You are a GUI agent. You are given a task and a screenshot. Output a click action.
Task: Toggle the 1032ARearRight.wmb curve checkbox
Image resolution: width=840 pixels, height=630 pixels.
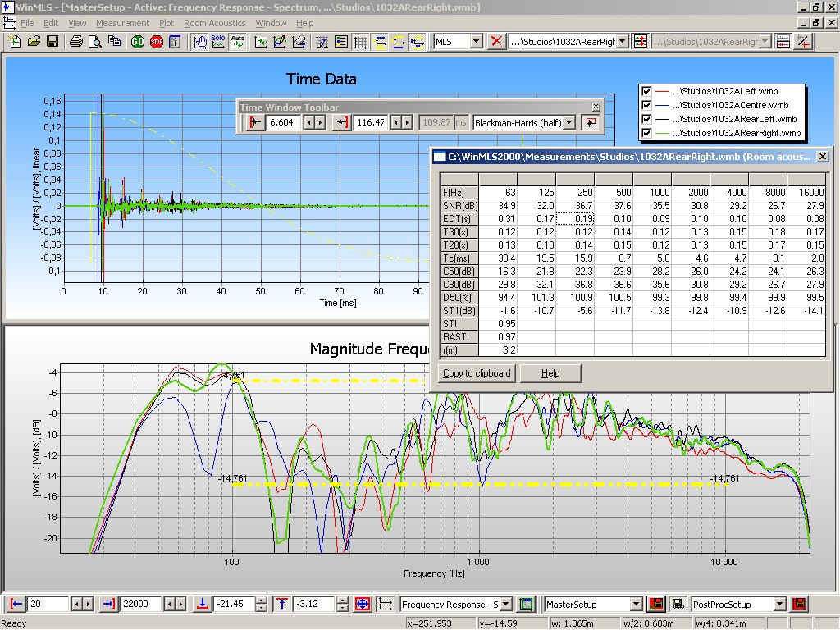coord(646,133)
